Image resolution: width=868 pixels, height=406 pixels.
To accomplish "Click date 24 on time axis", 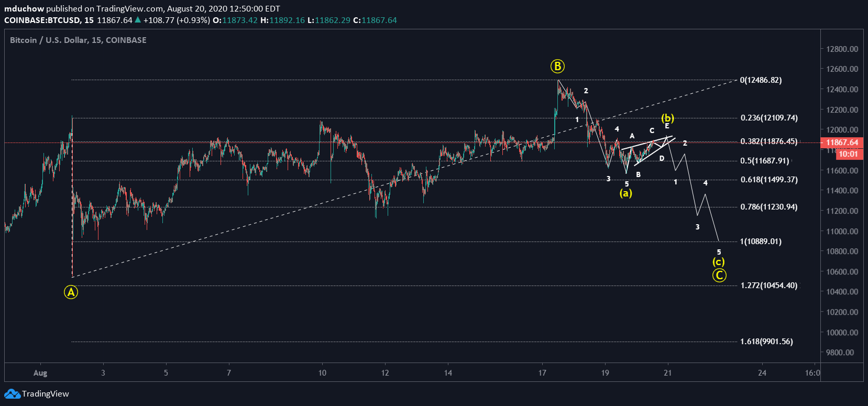I will point(762,373).
